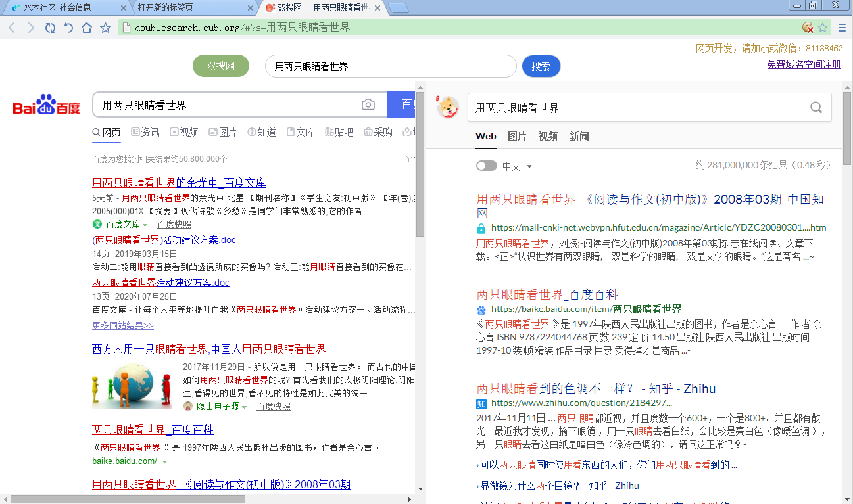The width and height of the screenshot is (853, 504).
Task: Click the top 双搜网 search input field
Action: tap(391, 66)
